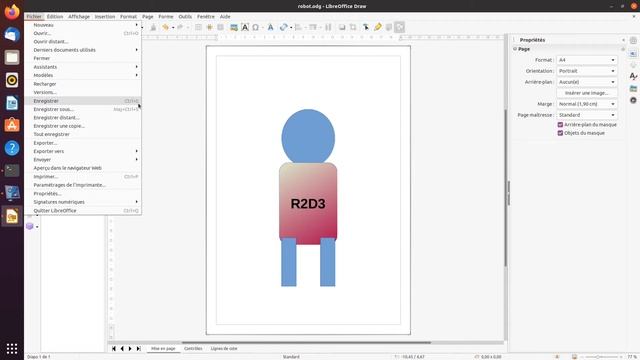The height and width of the screenshot is (360, 640).
Task: Click the 77 % zoom value
Action: 631,357
